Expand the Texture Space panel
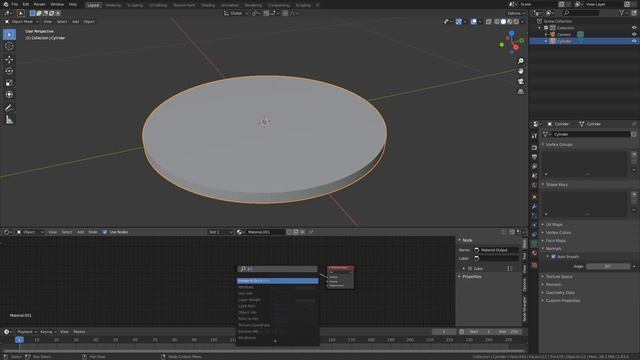The width and height of the screenshot is (640, 360). 559,277
